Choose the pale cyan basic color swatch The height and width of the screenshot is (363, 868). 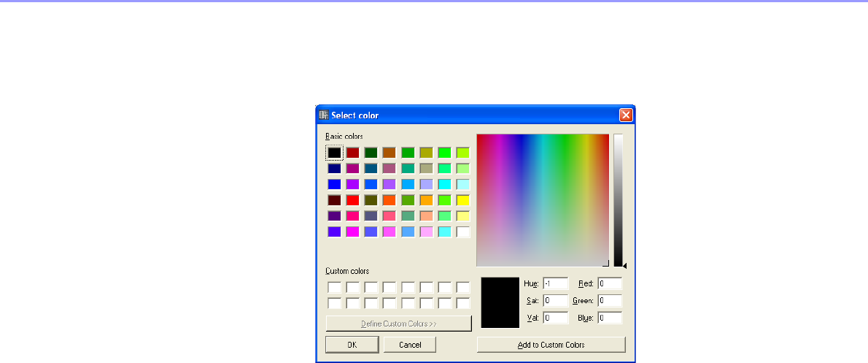click(x=462, y=185)
